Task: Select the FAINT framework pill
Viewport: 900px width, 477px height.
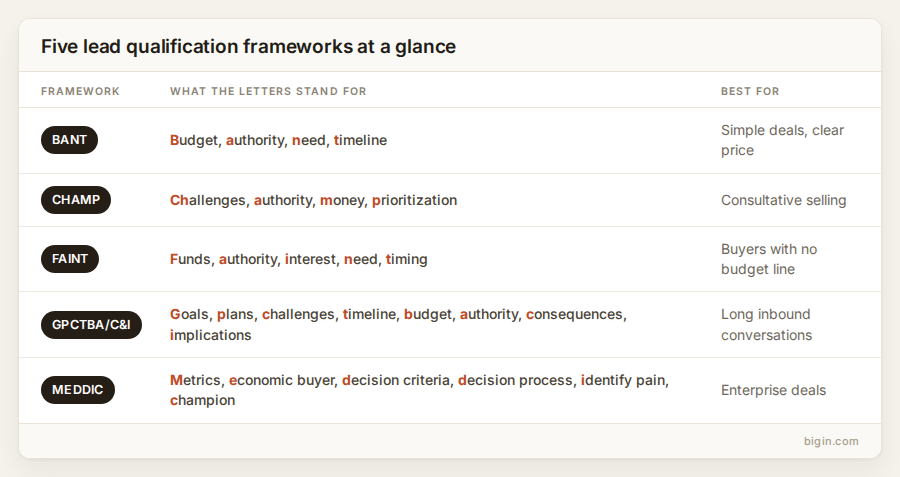Action: pos(70,259)
